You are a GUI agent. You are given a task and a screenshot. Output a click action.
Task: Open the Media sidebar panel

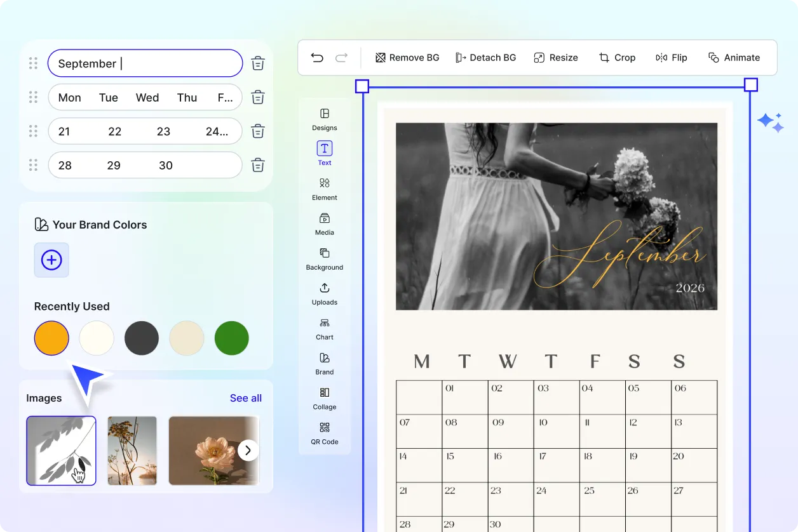[x=325, y=223]
